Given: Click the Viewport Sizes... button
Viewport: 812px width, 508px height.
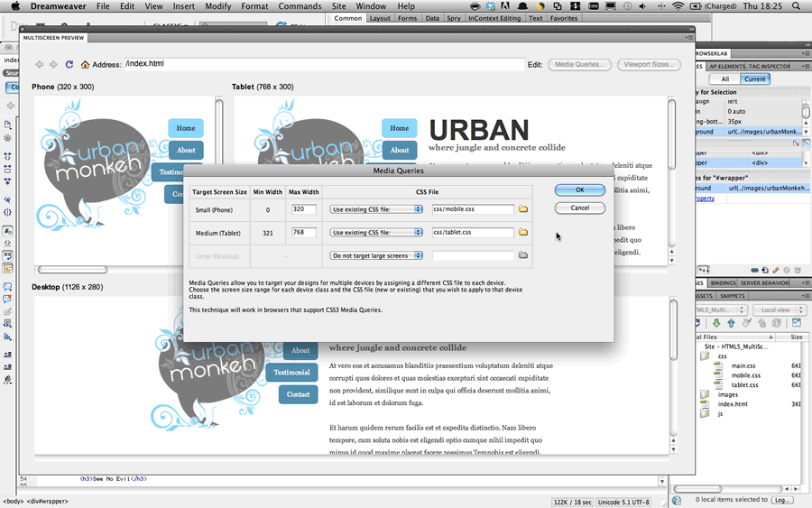Looking at the screenshot, I should 649,64.
